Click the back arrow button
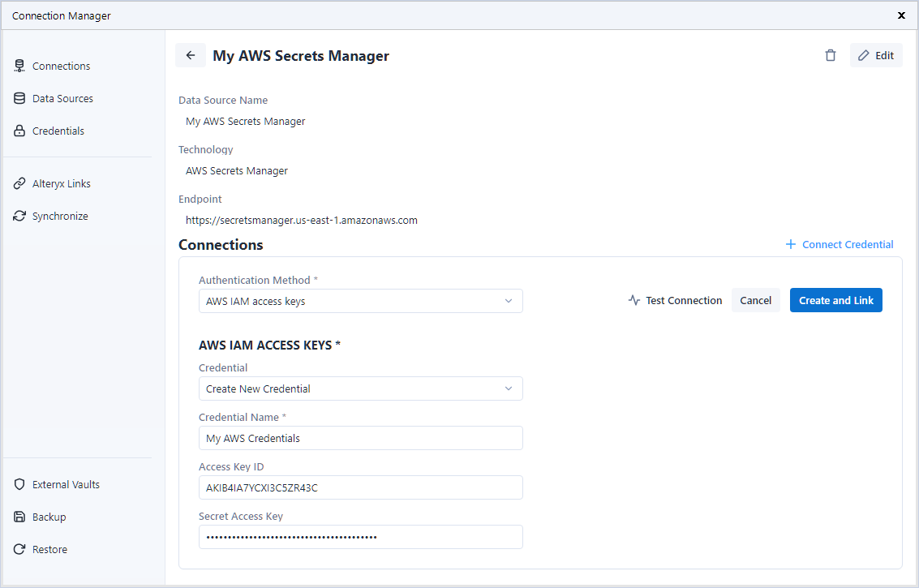This screenshot has height=588, width=919. (x=191, y=56)
